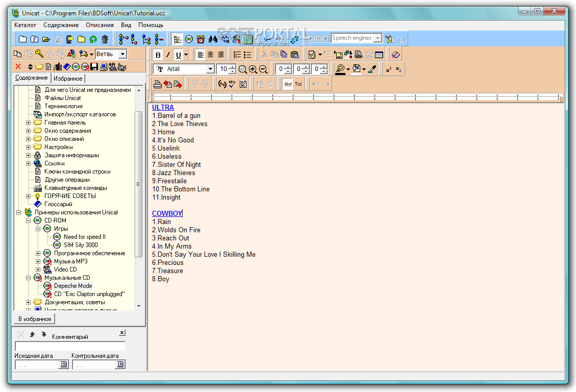The height and width of the screenshot is (392, 576).
Task: Open calendar for Контрольная дата
Action: [x=120, y=364]
